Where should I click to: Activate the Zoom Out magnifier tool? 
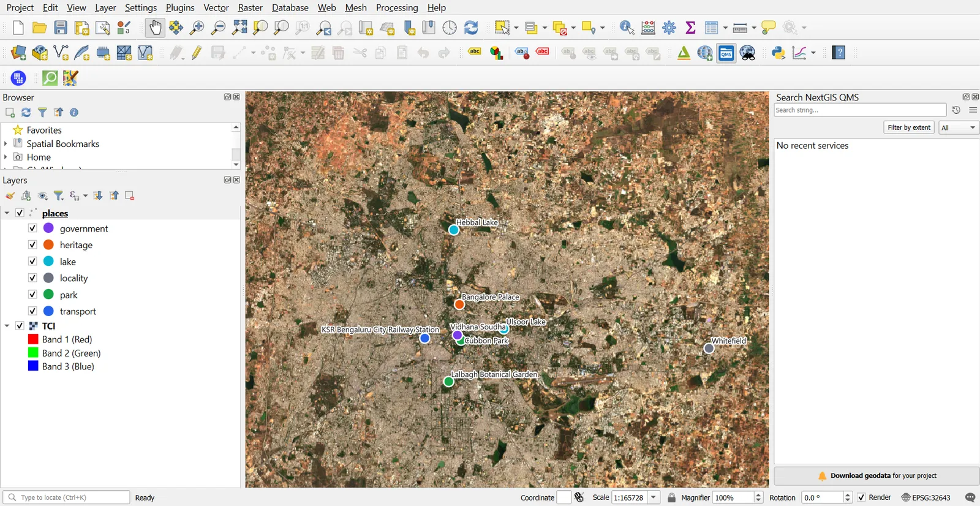point(218,28)
